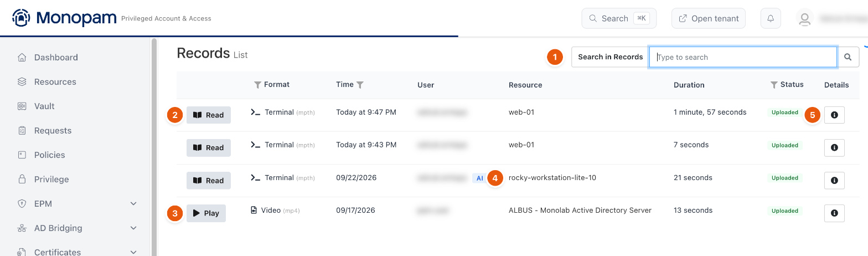868x256 pixels.
Task: Click the Privilege lock icon
Action: click(x=22, y=180)
